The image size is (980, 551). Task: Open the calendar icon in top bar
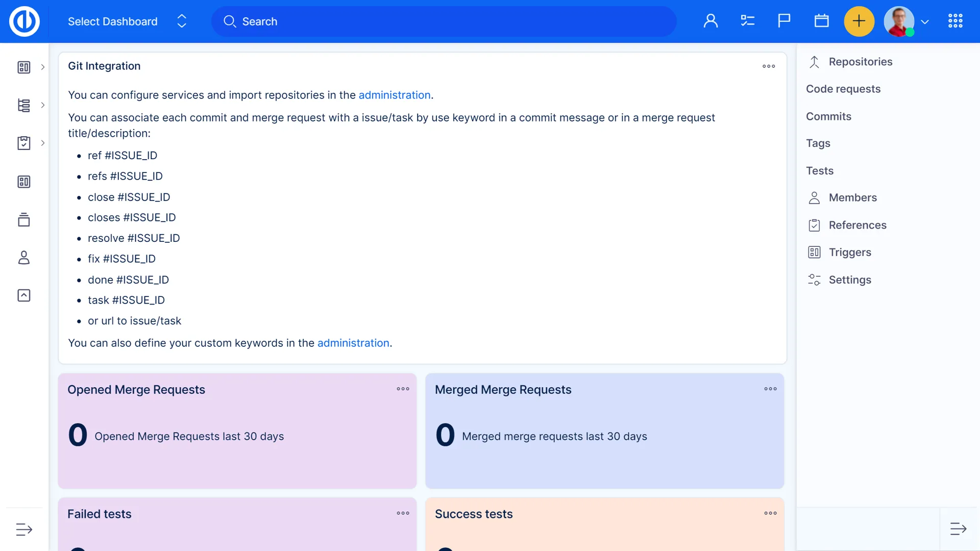(821, 21)
